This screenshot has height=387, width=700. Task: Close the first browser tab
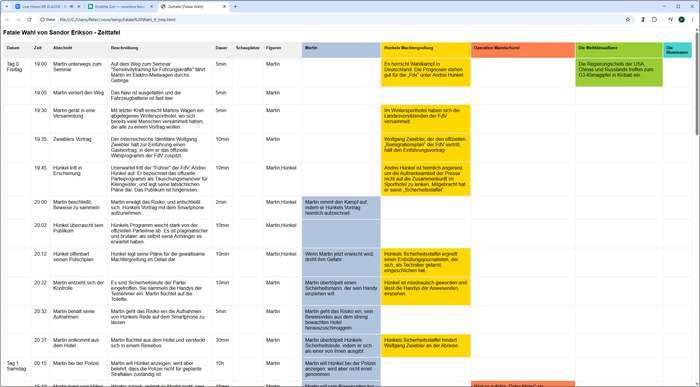79,7
